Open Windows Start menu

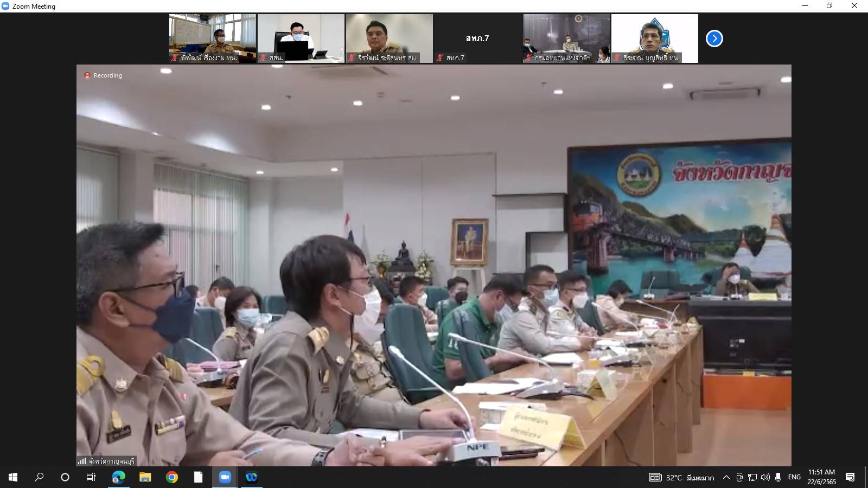coord(13,477)
